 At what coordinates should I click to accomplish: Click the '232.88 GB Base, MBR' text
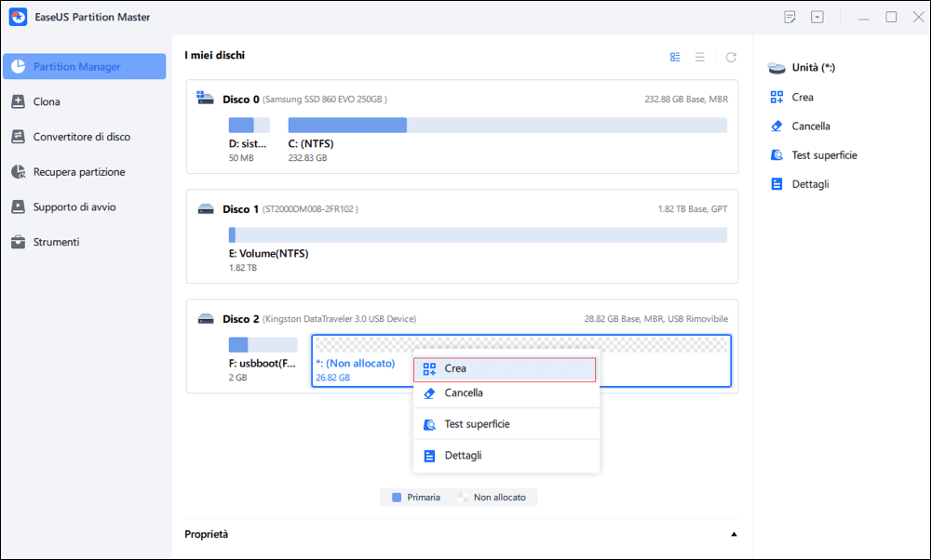coord(686,99)
